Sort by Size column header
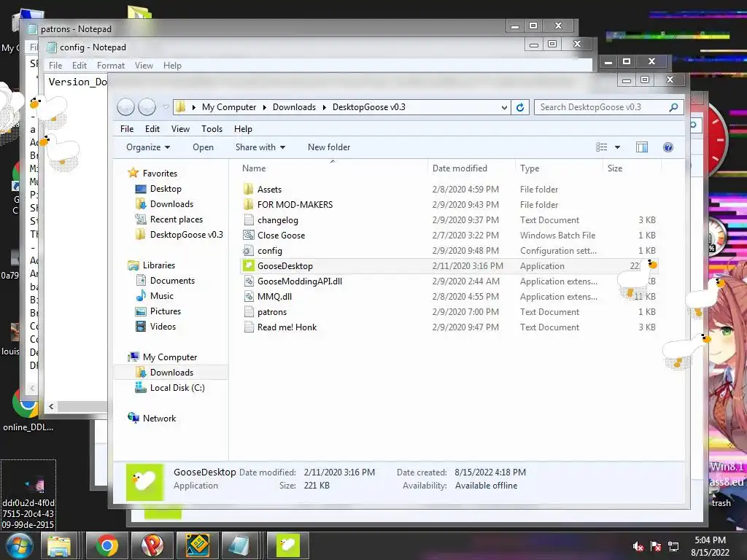Screen dimensions: 747x560 click(x=615, y=168)
